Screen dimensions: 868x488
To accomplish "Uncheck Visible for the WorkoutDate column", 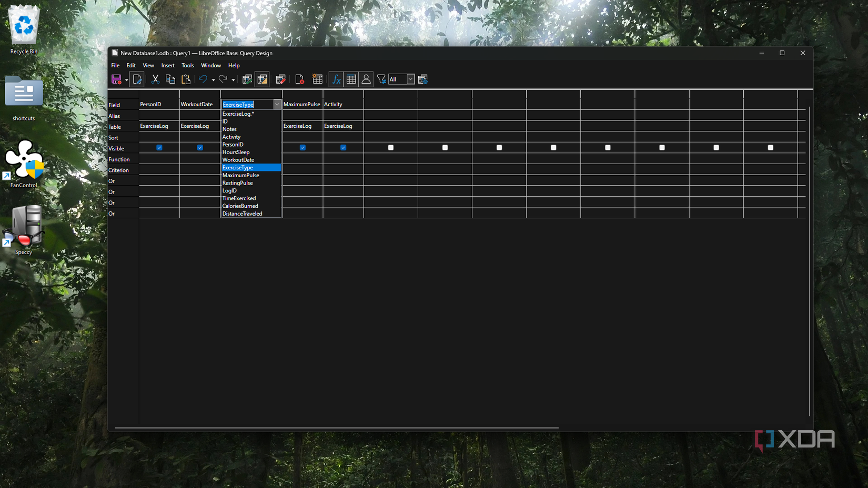I will (200, 148).
